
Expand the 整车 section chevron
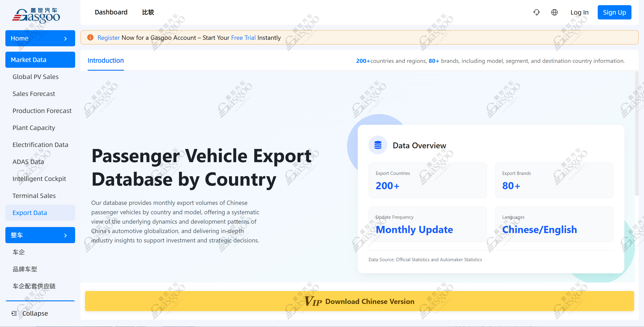[66, 235]
